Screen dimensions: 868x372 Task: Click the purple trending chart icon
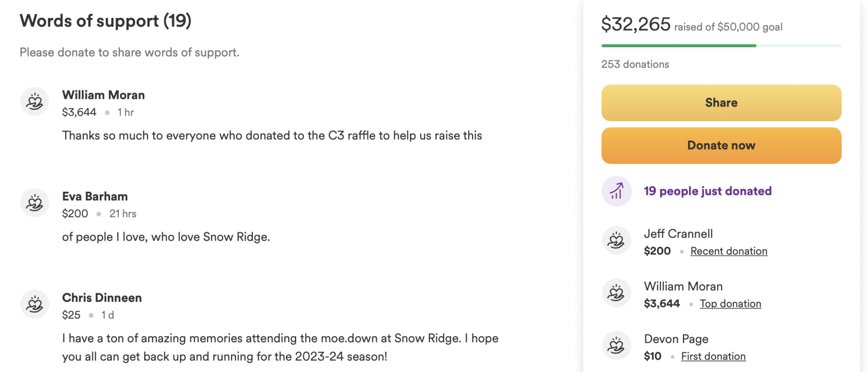[x=616, y=191]
